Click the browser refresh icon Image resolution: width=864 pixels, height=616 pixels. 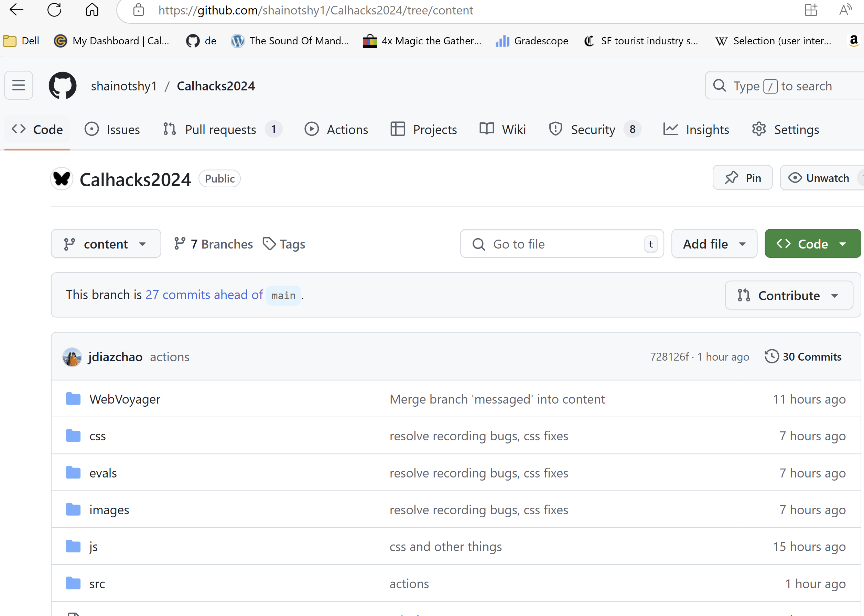[x=54, y=10]
